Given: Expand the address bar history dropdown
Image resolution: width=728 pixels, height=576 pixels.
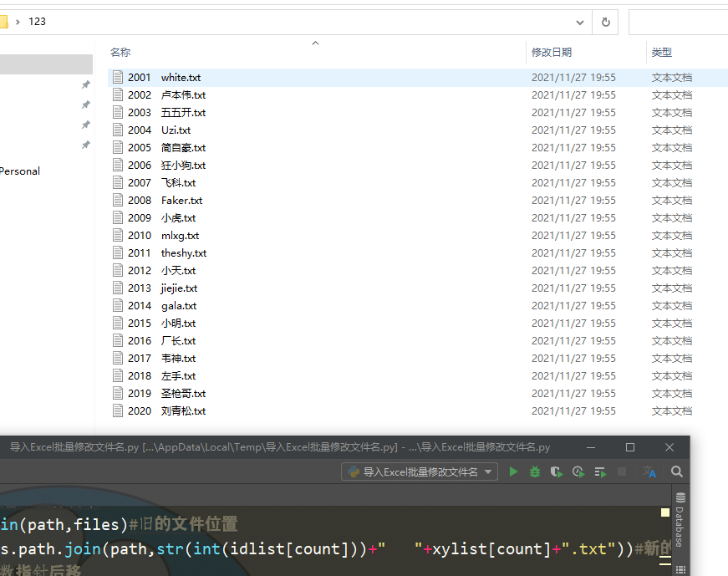Looking at the screenshot, I should pos(580,22).
